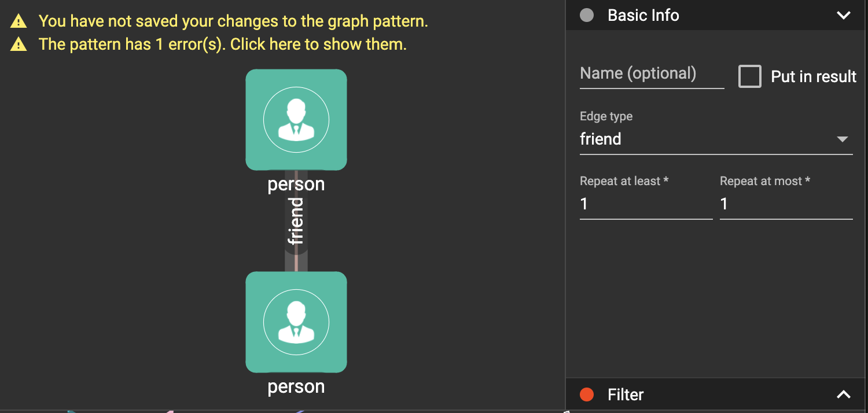Enable the Put in result checkbox

(749, 76)
